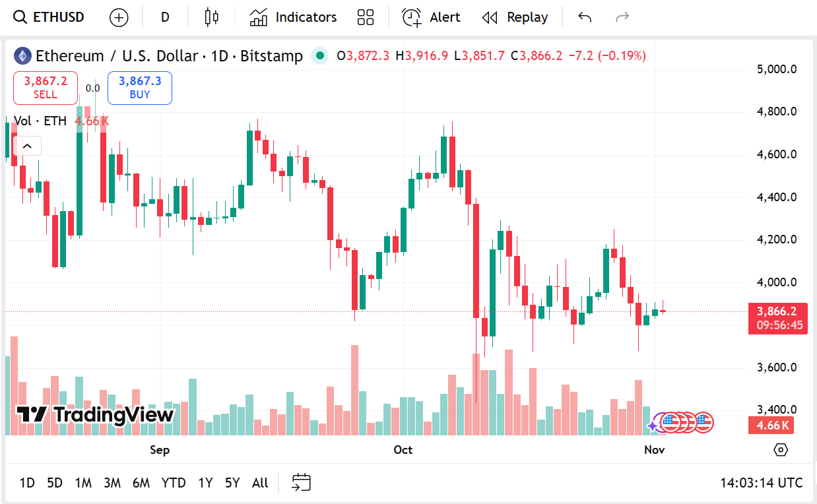
Task: Click the SELL 3,867.2 button
Action: click(46, 88)
